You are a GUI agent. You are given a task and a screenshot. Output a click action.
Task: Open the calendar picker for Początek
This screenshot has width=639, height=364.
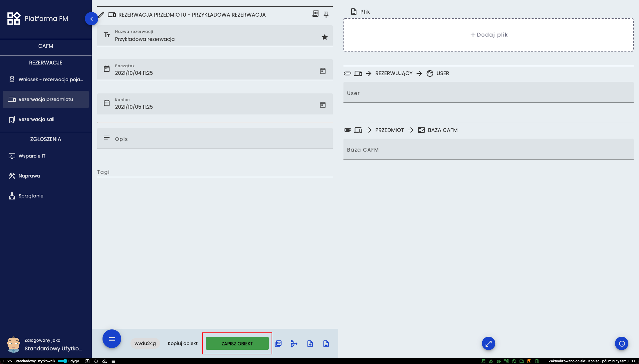coord(323,71)
